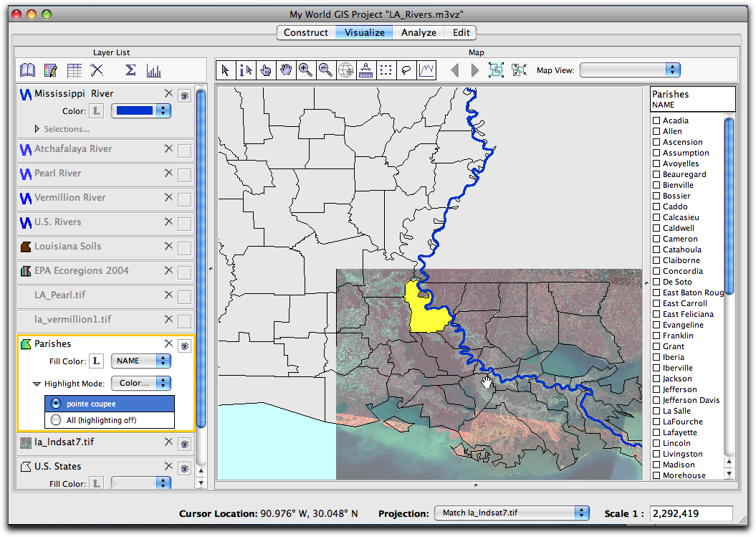Switch to the Construct tab

306,32
